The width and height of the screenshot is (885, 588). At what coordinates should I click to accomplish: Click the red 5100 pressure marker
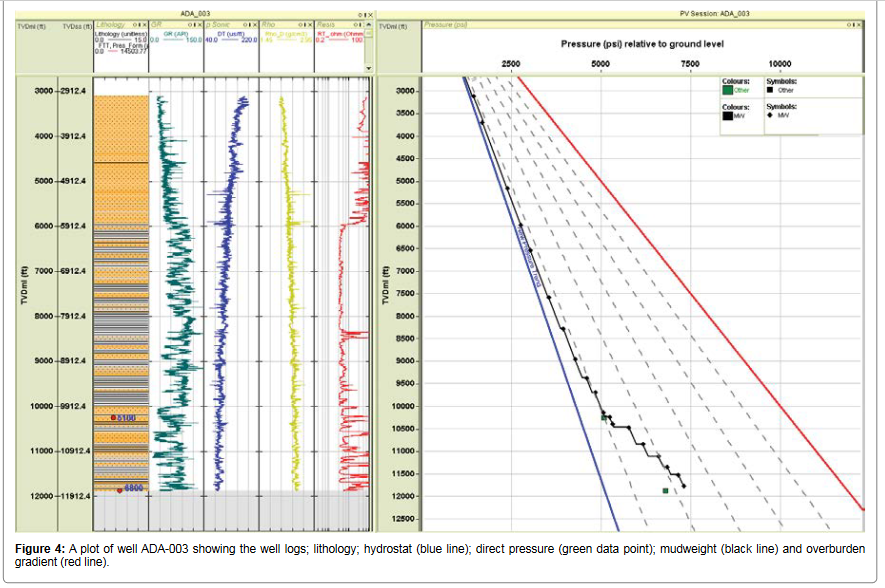[114, 417]
